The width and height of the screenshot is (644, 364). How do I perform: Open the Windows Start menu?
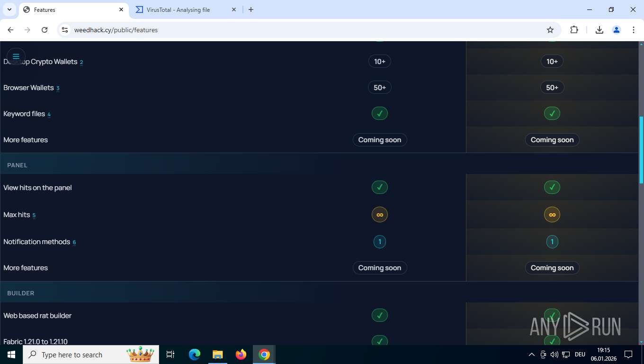(x=11, y=355)
